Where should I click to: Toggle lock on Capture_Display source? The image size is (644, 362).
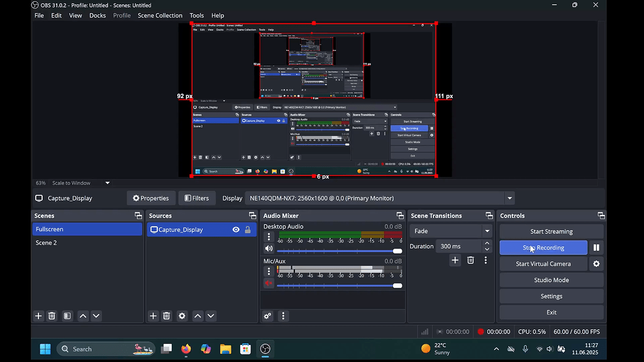248,230
